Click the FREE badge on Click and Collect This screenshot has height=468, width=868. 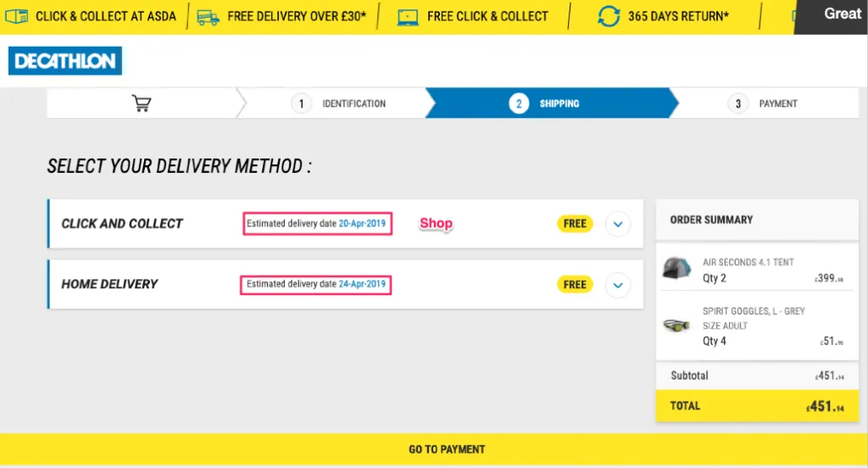point(575,224)
